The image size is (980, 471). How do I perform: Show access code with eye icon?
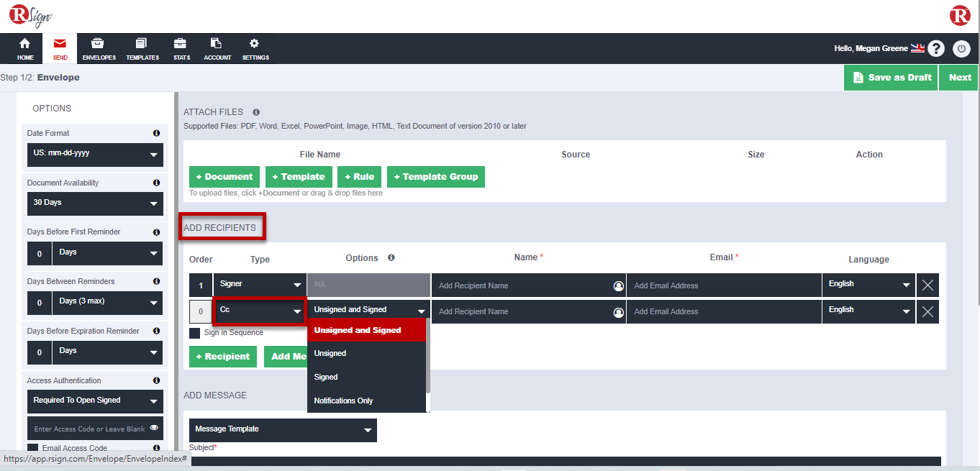pos(154,428)
